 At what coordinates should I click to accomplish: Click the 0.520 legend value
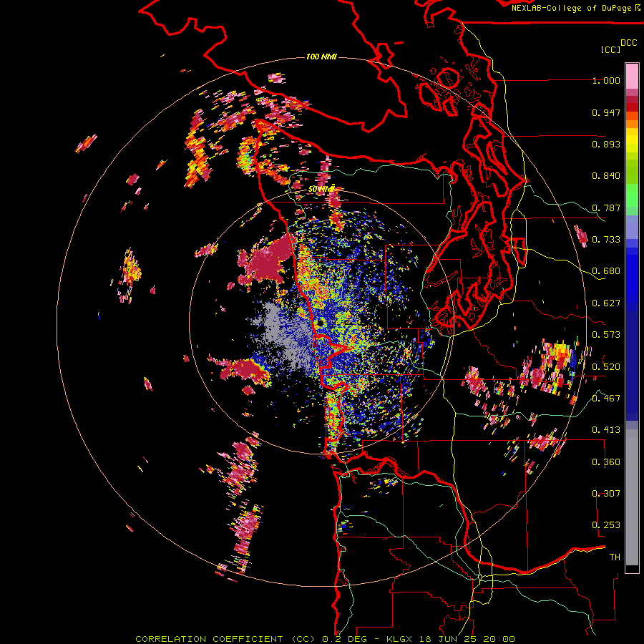pos(606,366)
